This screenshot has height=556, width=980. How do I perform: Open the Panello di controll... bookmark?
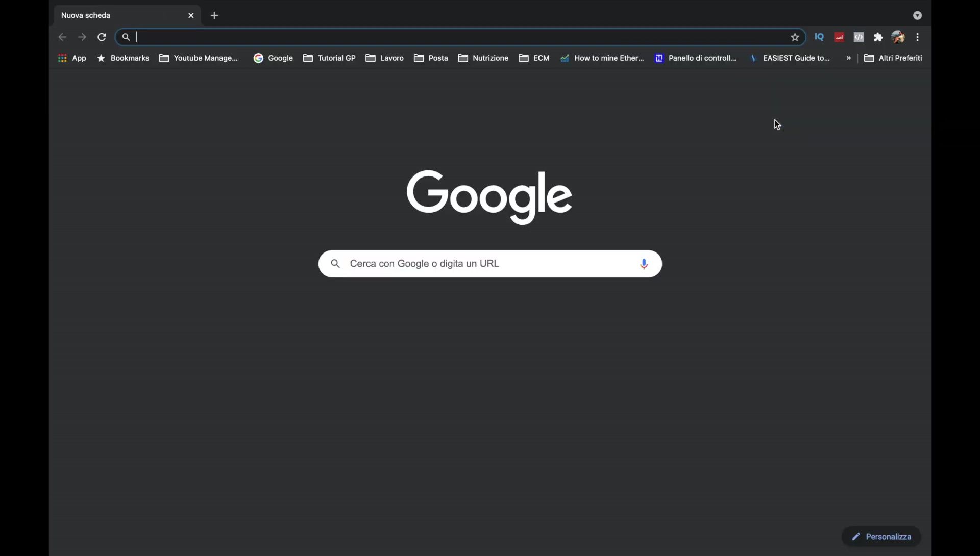(695, 58)
